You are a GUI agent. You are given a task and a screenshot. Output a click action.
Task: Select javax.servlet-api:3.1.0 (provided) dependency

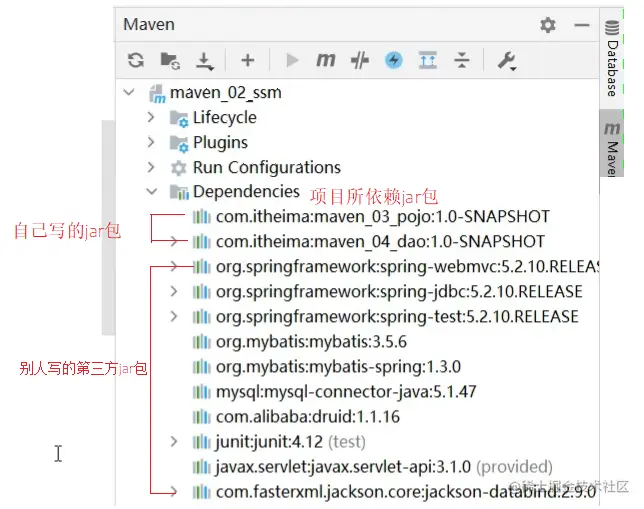point(384,467)
